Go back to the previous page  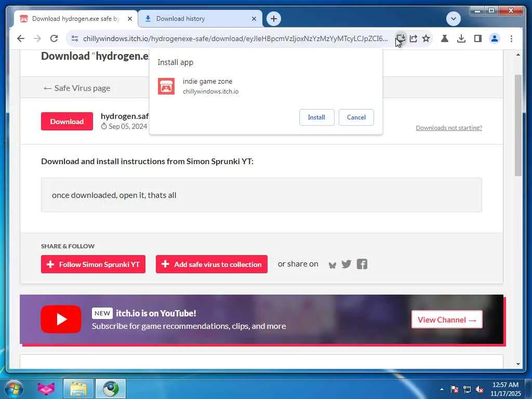pos(21,38)
